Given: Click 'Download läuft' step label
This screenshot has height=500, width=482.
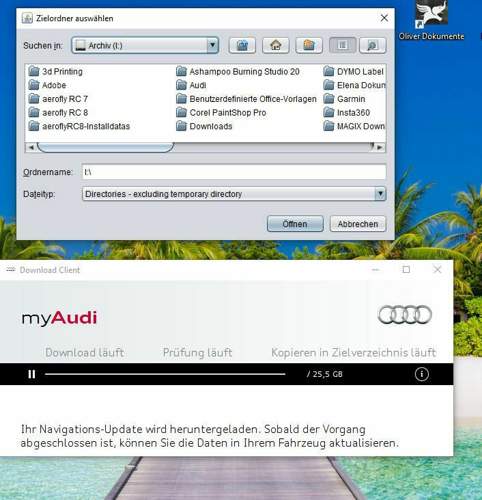Looking at the screenshot, I should 85,352.
